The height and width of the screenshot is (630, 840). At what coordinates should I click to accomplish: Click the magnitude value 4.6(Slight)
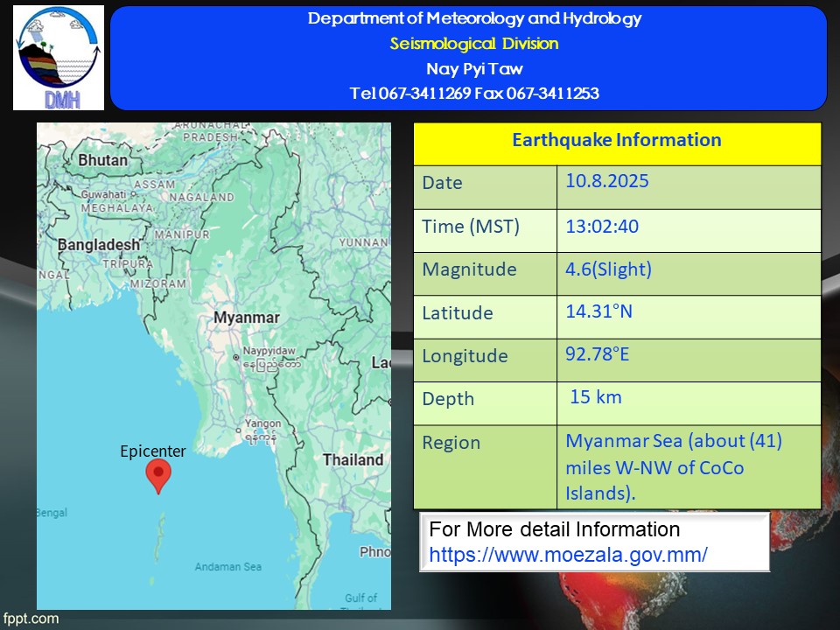click(608, 269)
